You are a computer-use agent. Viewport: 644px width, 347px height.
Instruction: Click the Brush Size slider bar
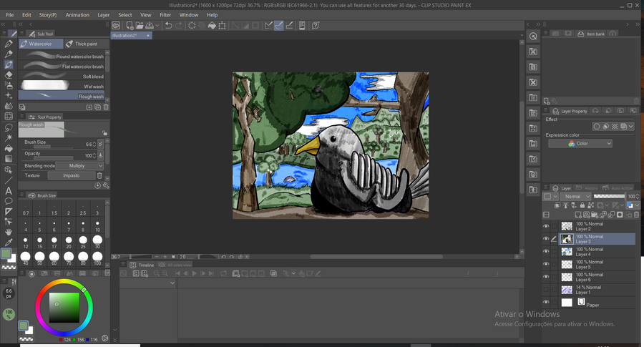pos(54,147)
